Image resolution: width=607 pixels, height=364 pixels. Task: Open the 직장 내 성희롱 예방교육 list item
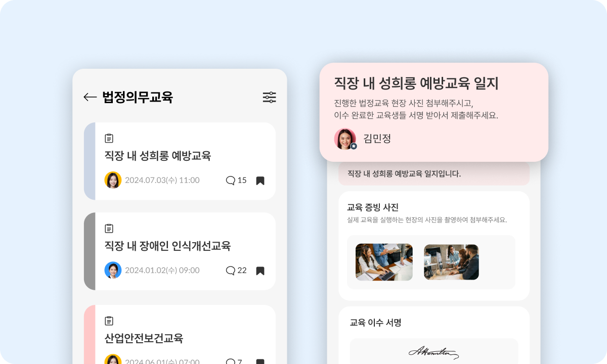pos(180,161)
